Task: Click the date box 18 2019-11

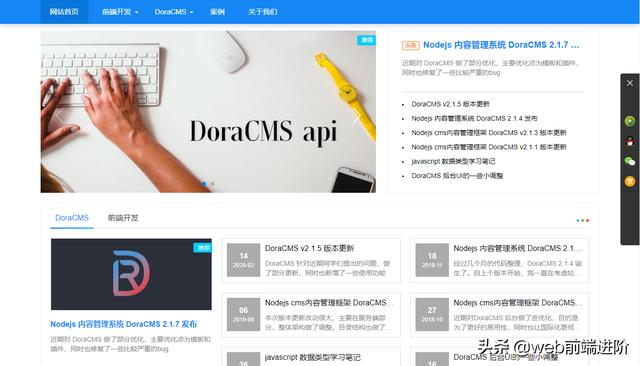Action: pyautogui.click(x=432, y=260)
